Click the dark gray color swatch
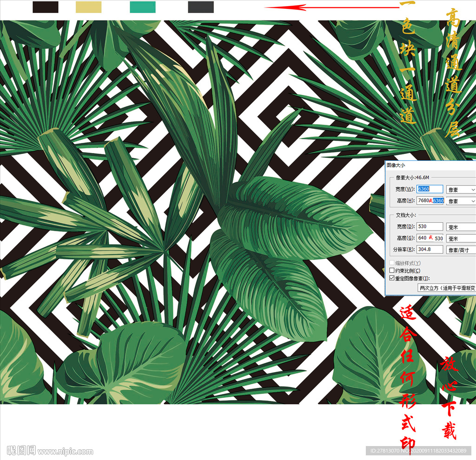This screenshot has height=460, width=476. [201, 7]
